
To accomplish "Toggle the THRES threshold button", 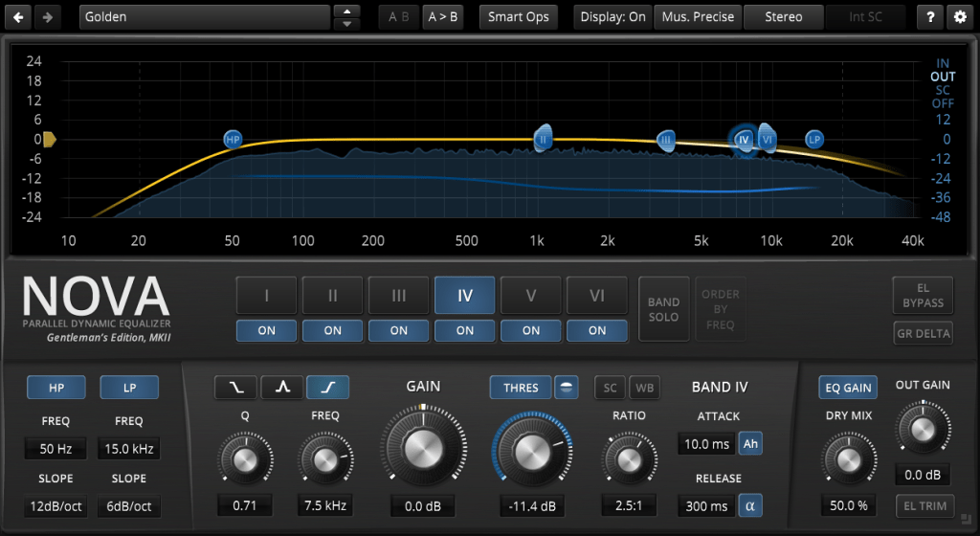I will [521, 388].
